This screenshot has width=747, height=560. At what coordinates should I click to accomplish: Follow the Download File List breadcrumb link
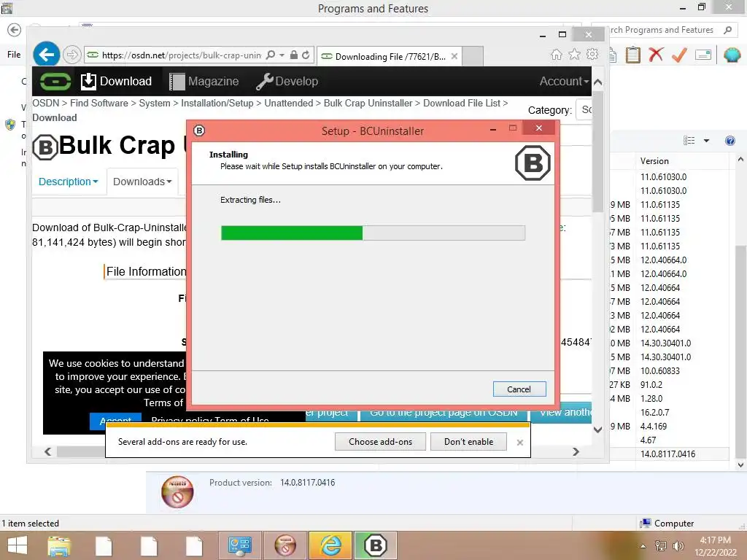click(462, 104)
